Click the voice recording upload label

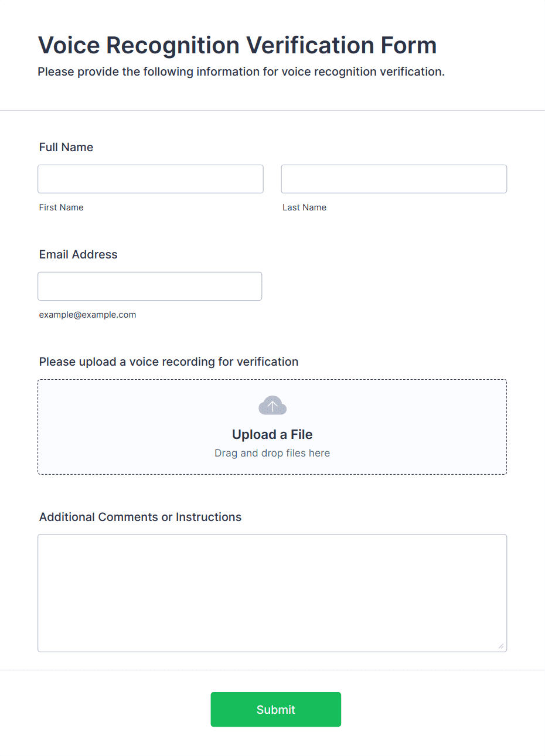(x=169, y=362)
